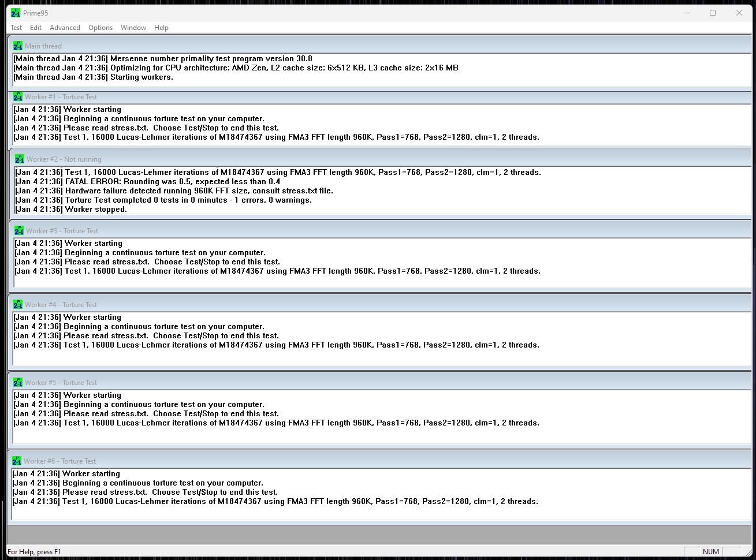Click the Mersenne number primality test version line
This screenshot has width=756, height=560.
(163, 58)
